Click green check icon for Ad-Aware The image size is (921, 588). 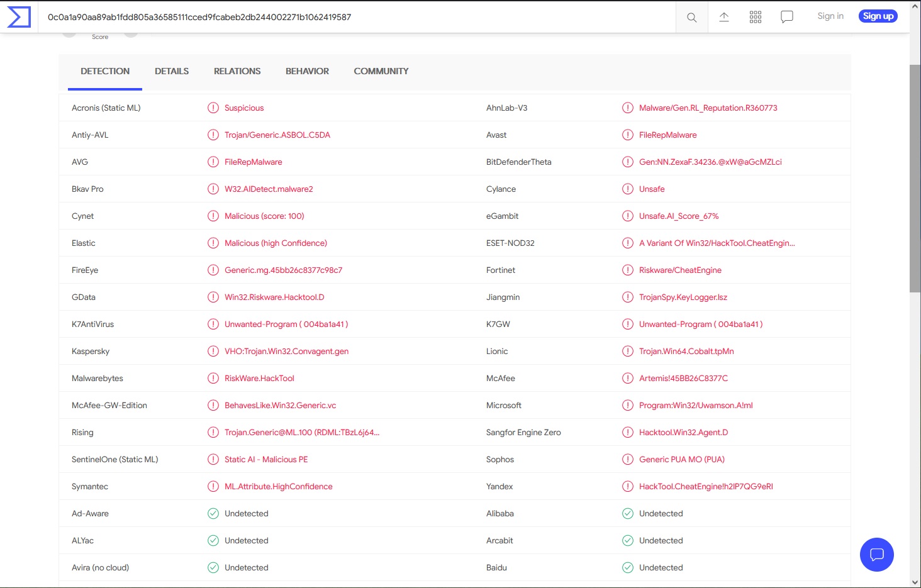pos(213,513)
